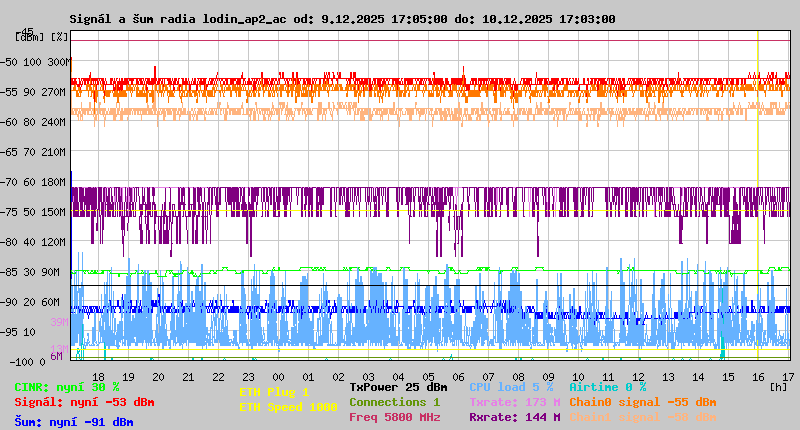This screenshot has width=800, height=430.
Task: Select the Connections 1 legend entry
Action: tap(394, 402)
